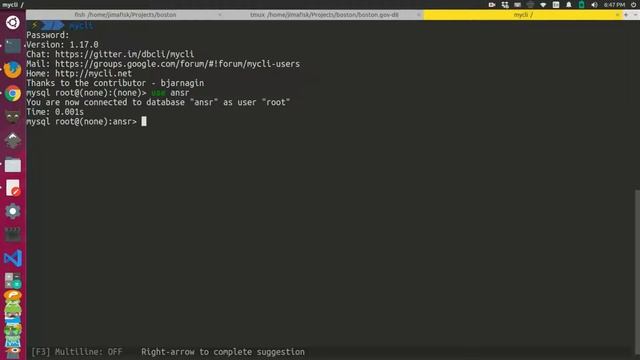Add a new terminal tab with plus button

[x=626, y=15]
